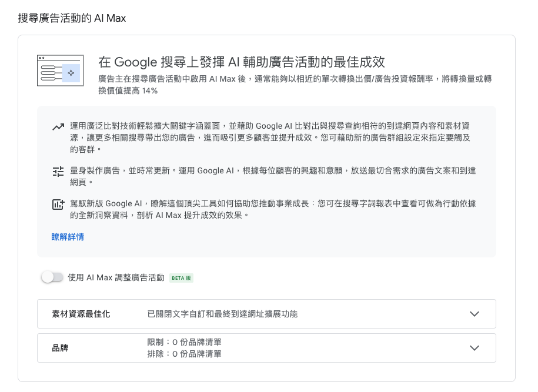Click the text 已關閉文字自訂和最終到達網址擴展功能

[x=222, y=314]
